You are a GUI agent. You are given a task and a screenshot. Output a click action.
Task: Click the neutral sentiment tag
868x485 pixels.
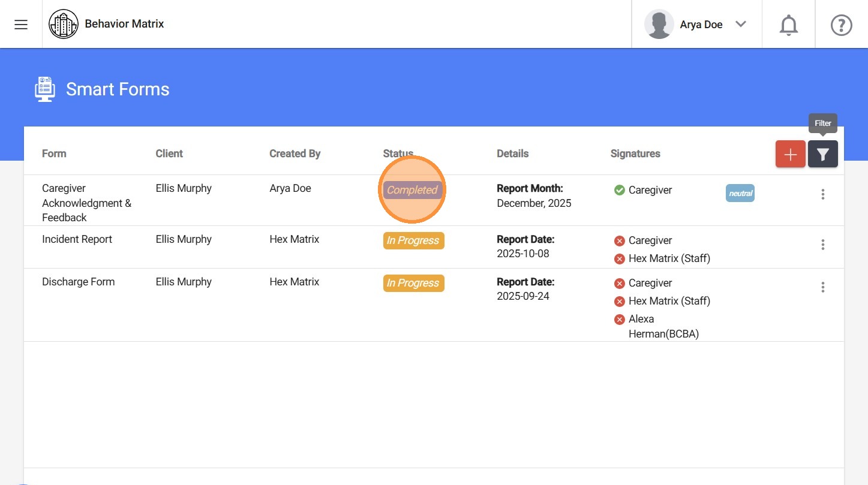[x=740, y=193]
